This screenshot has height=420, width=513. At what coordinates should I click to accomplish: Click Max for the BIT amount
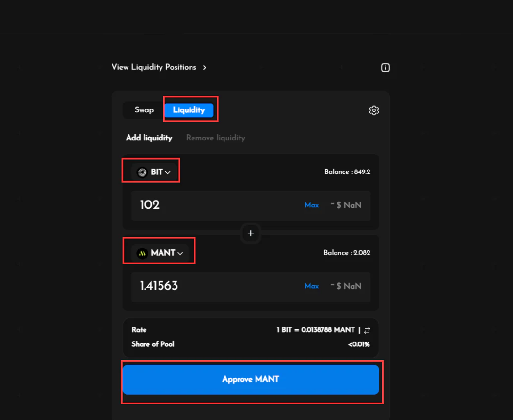(311, 205)
